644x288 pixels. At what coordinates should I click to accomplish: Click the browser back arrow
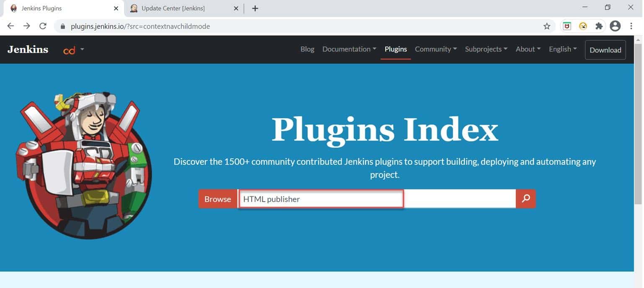point(11,26)
